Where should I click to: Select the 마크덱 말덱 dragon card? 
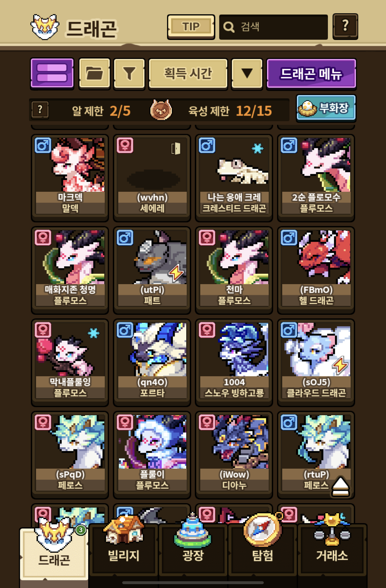[x=70, y=178]
